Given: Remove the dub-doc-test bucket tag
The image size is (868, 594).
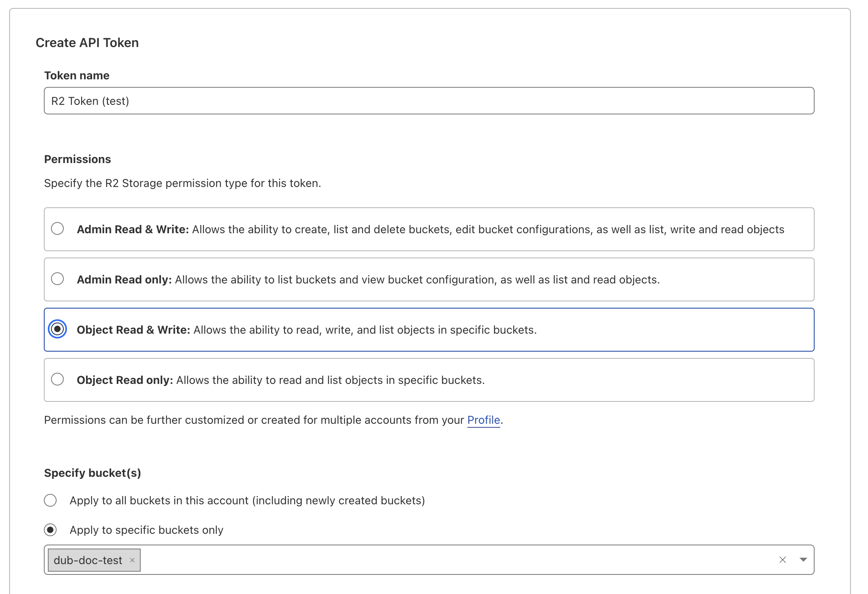Looking at the screenshot, I should [x=132, y=560].
